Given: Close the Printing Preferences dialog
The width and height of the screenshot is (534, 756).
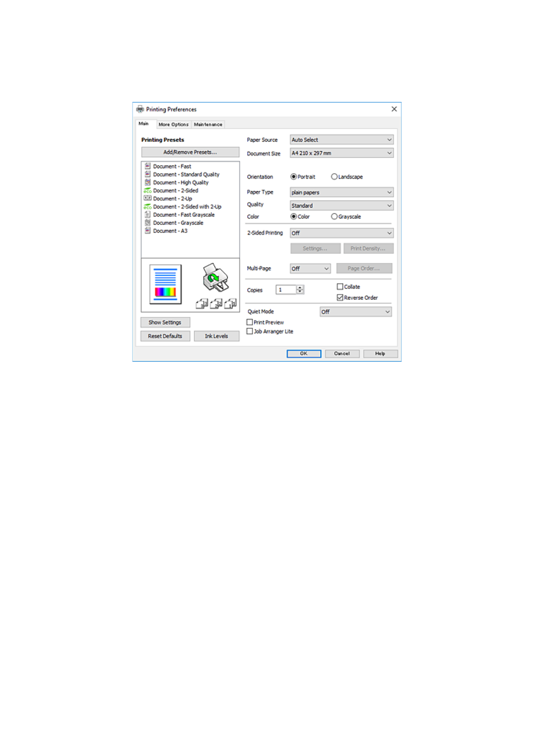Looking at the screenshot, I should pyautogui.click(x=394, y=109).
